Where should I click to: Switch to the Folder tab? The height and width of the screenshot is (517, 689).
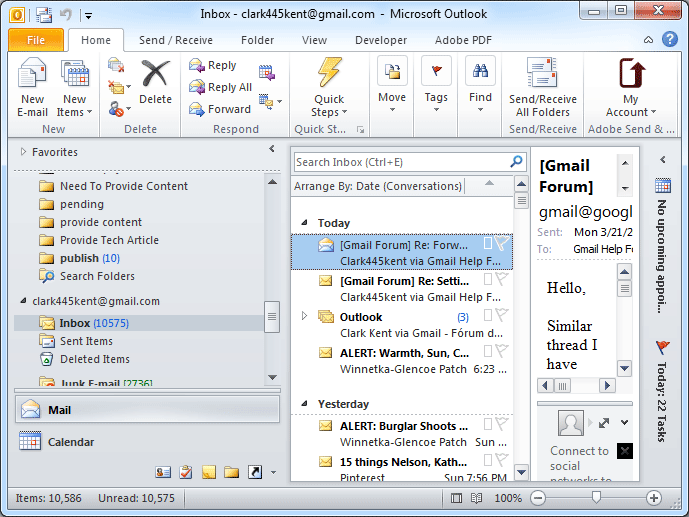(257, 40)
